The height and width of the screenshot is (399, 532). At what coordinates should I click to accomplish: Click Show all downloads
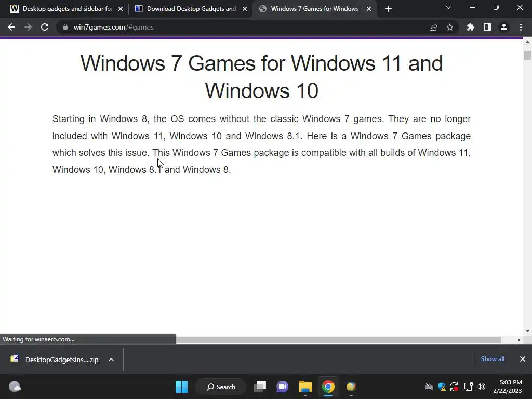click(x=493, y=359)
